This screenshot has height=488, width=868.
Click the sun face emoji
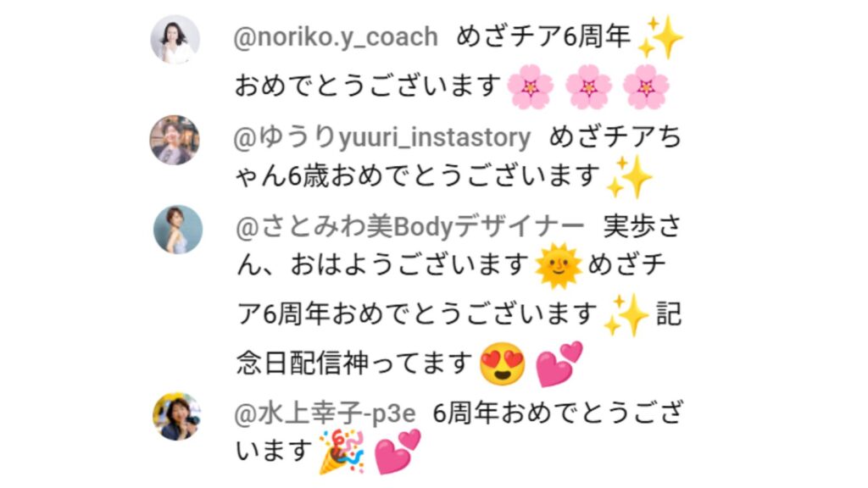[559, 265]
